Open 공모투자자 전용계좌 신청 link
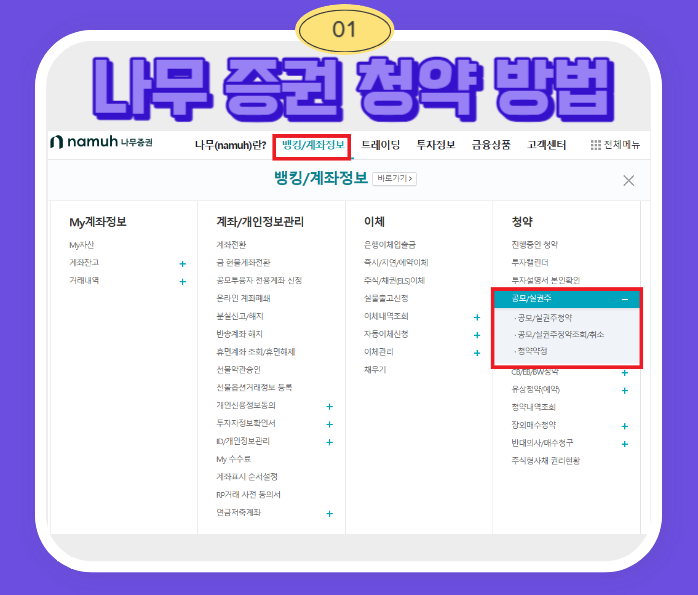The width and height of the screenshot is (698, 595). (x=259, y=280)
